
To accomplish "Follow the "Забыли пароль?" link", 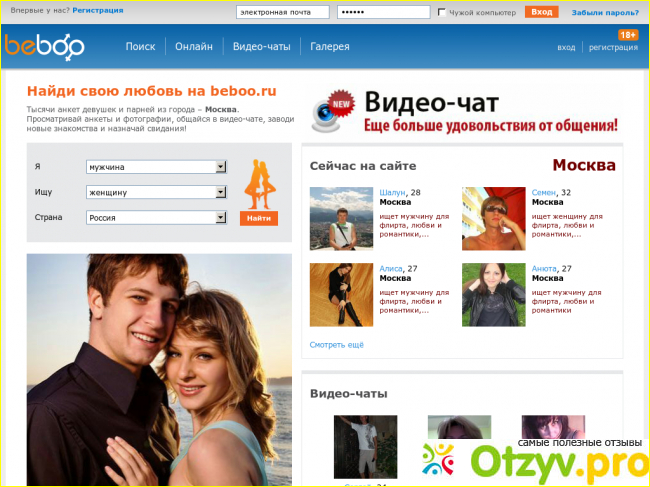I will click(605, 13).
